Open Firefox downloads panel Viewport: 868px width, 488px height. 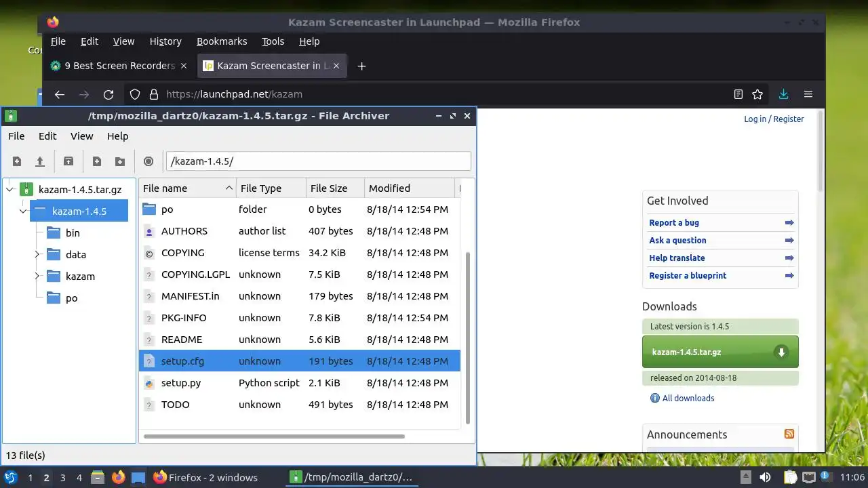coord(784,94)
